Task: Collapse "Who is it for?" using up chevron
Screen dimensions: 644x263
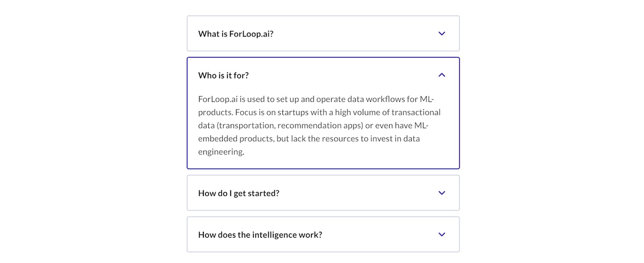Action: coord(442,75)
